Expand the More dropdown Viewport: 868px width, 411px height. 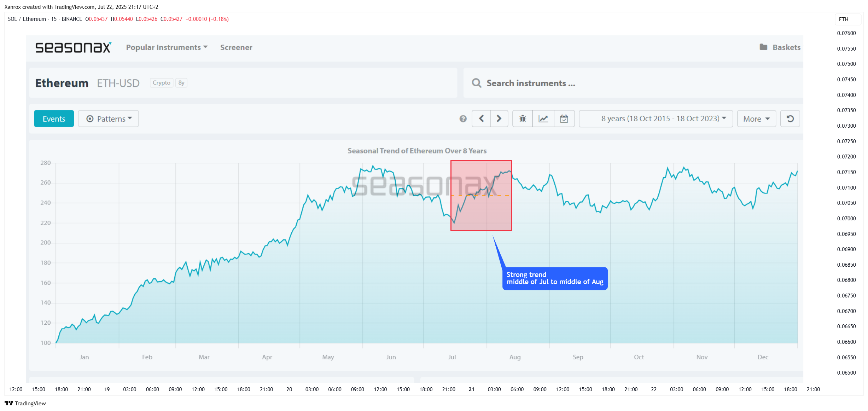(x=756, y=118)
